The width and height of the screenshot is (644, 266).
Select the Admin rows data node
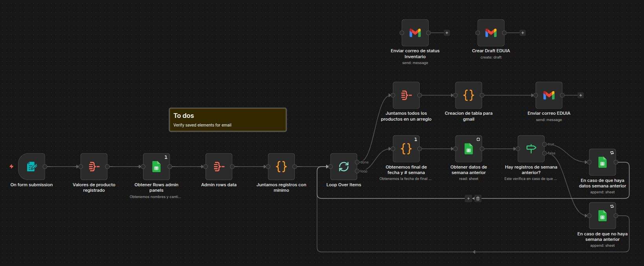pyautogui.click(x=219, y=167)
